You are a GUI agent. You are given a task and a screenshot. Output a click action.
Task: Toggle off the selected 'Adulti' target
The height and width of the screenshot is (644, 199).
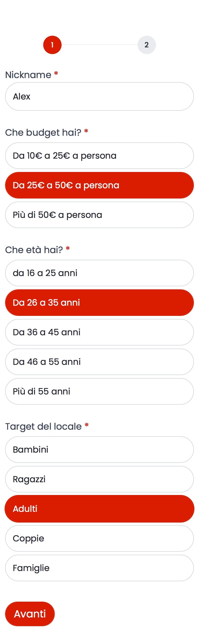(x=99, y=509)
